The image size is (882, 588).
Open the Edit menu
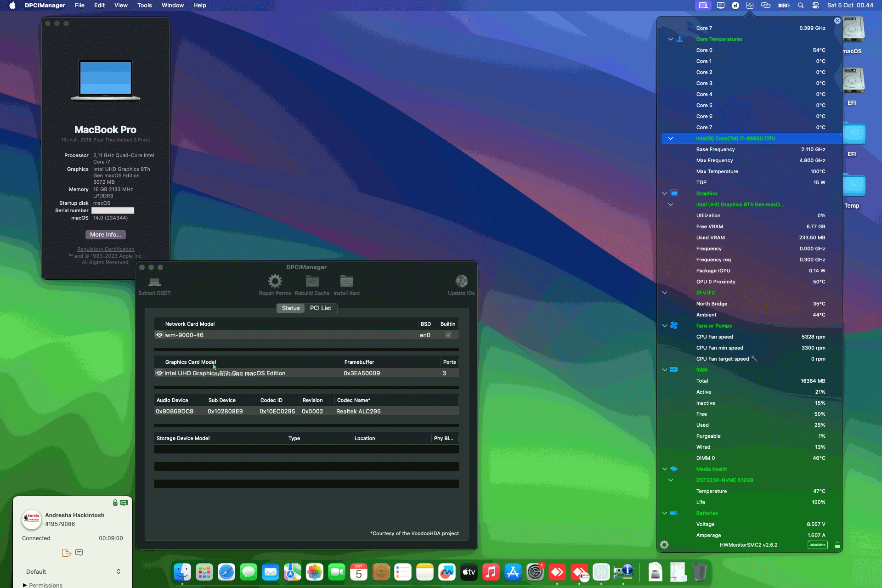coord(99,6)
